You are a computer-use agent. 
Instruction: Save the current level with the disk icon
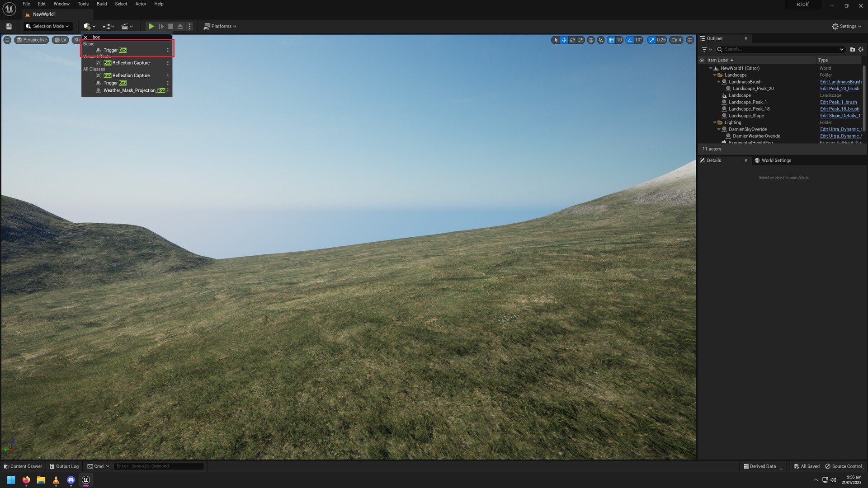[8, 26]
